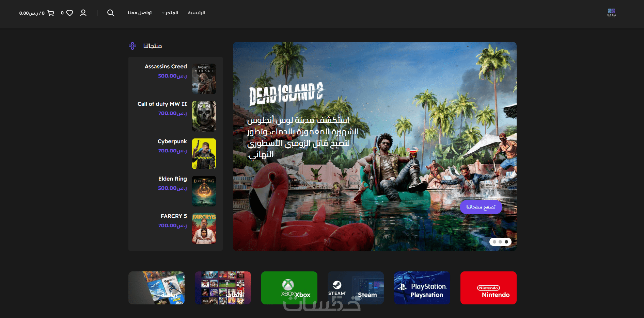Open the Cyberpunk cover thumbnail
Image resolution: width=644 pixels, height=318 pixels.
pyautogui.click(x=204, y=154)
